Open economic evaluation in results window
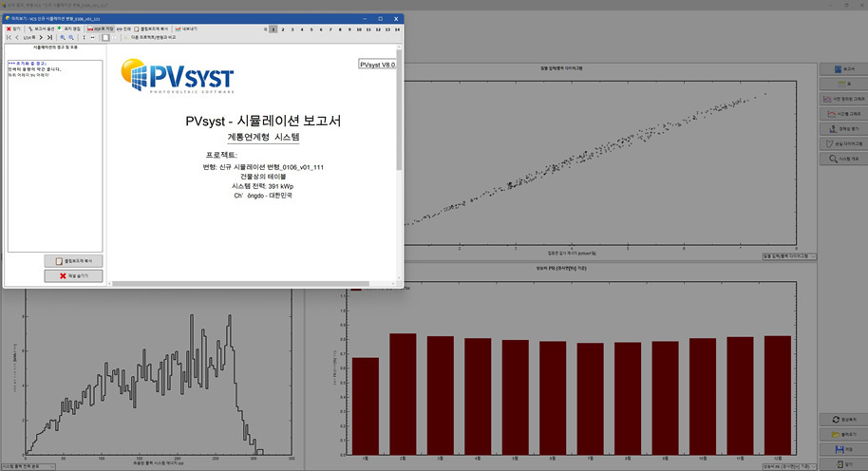 pos(843,128)
